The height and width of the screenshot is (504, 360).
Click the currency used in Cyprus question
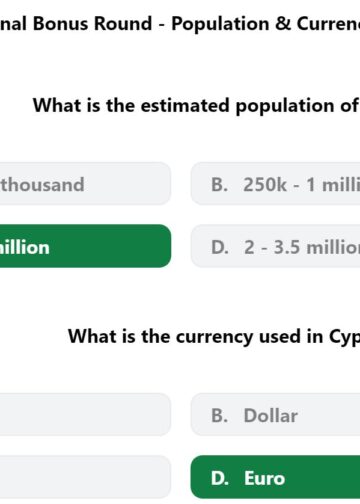pyautogui.click(x=214, y=337)
